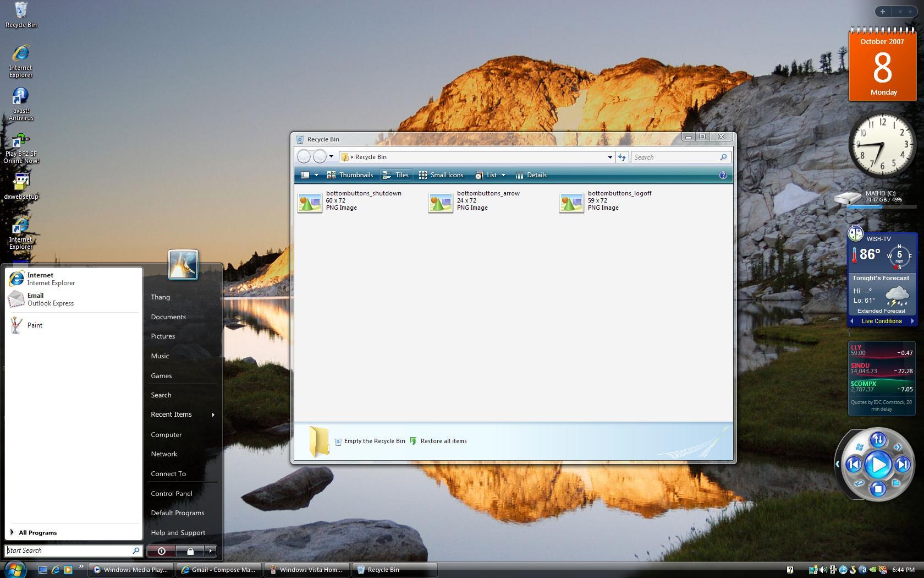Restore all items in the Recycle Bin
This screenshot has width=924, height=578.
click(443, 441)
